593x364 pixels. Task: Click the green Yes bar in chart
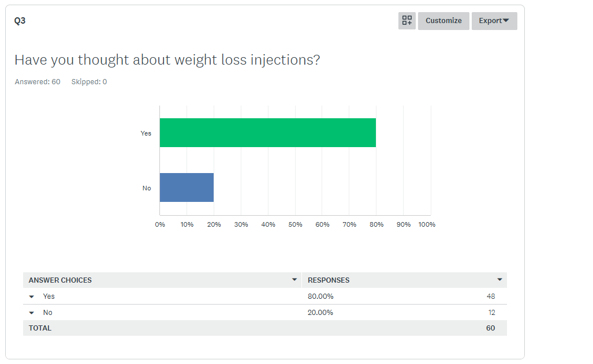[x=267, y=133]
